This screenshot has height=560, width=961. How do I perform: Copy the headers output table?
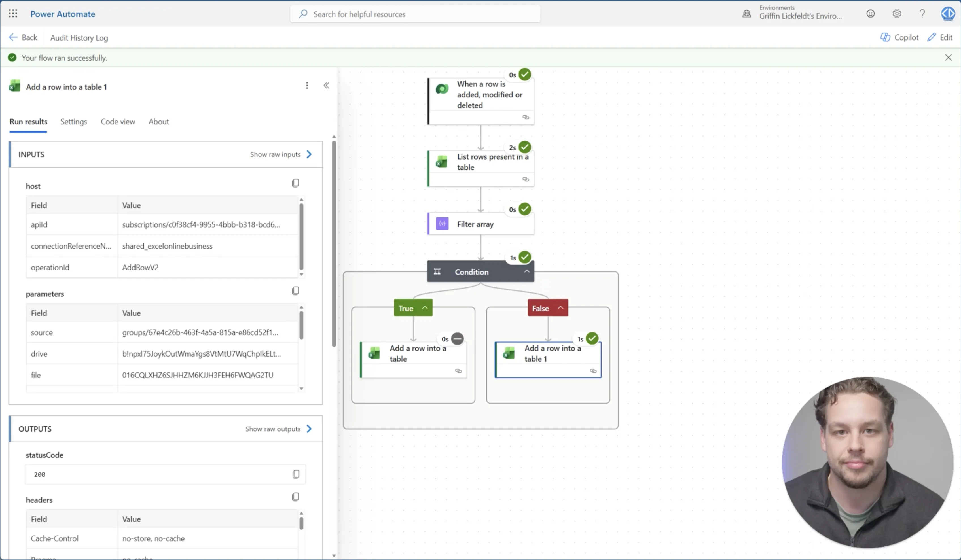(x=296, y=497)
